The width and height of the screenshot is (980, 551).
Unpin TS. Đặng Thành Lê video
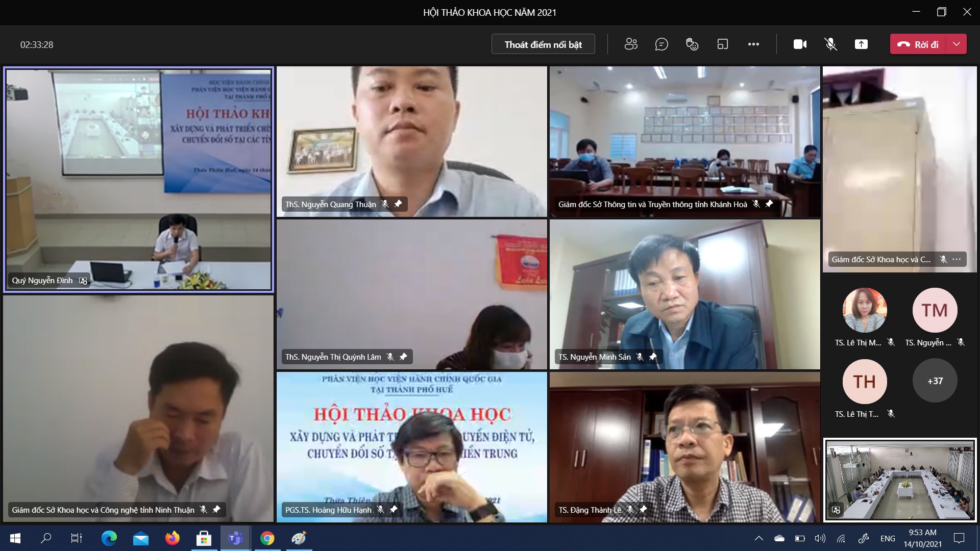[x=643, y=509]
